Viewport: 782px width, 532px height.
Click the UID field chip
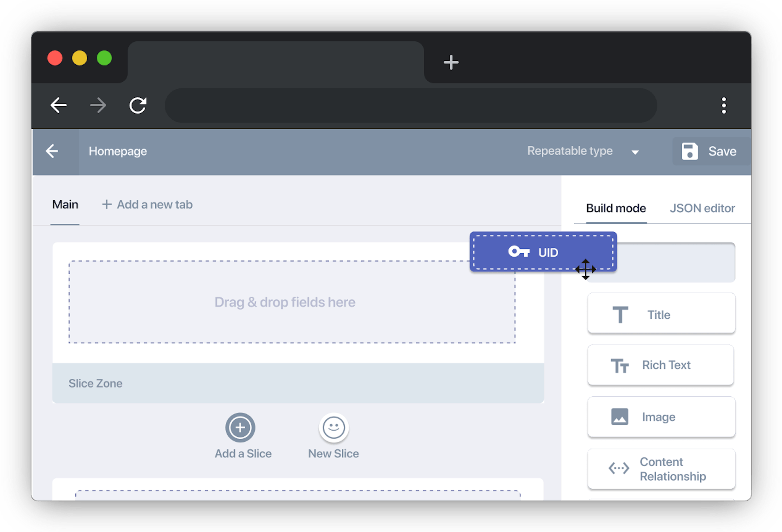click(543, 252)
